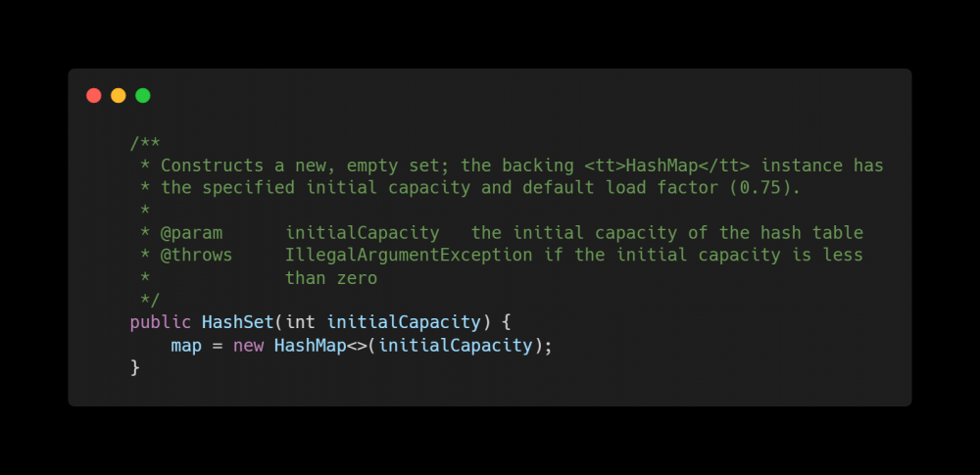Click the closing brace of constructor
The height and width of the screenshot is (475, 980).
tap(135, 367)
